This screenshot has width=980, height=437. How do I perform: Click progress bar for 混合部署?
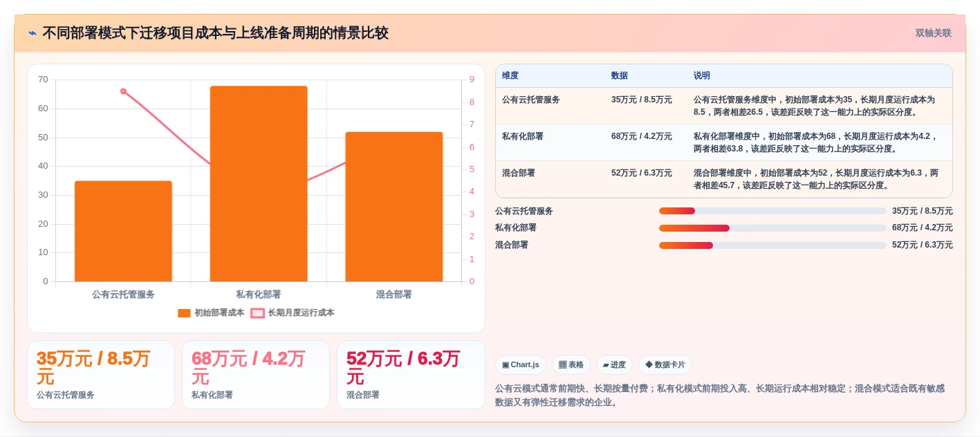[x=773, y=245]
